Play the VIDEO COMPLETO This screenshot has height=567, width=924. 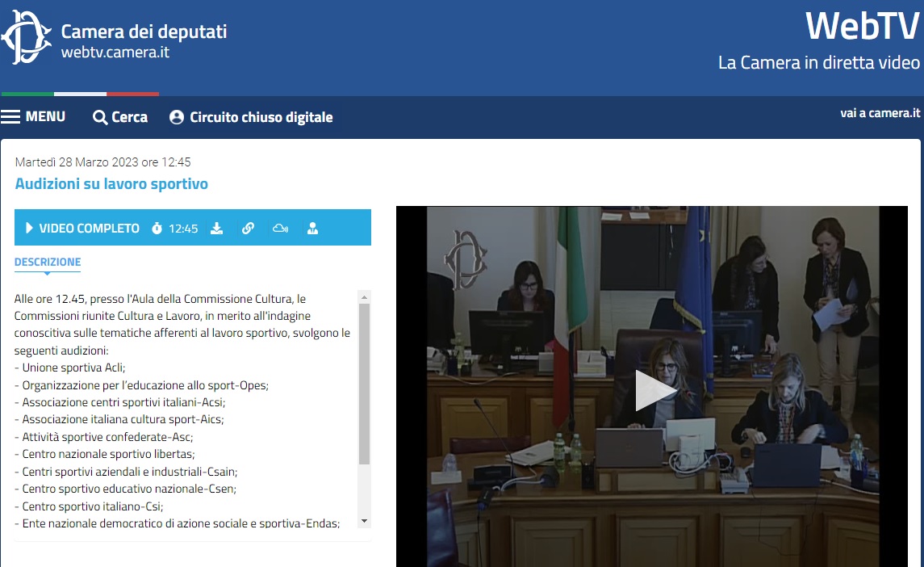(x=82, y=229)
